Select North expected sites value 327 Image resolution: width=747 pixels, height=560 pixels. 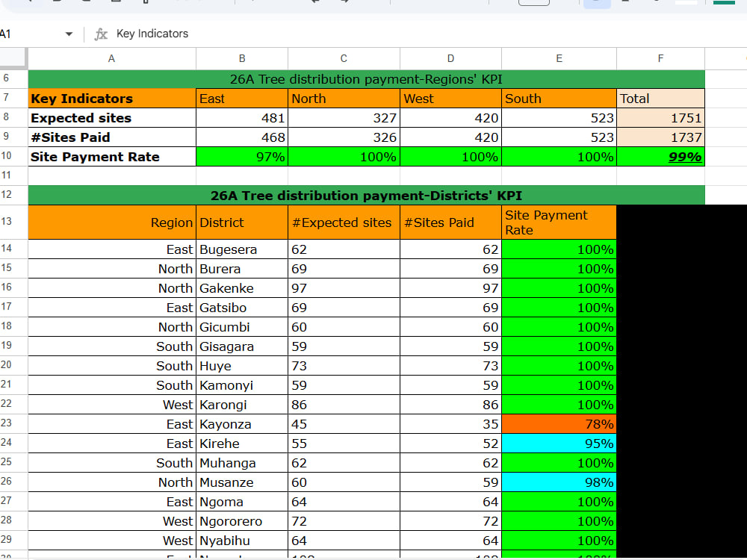pyautogui.click(x=344, y=118)
